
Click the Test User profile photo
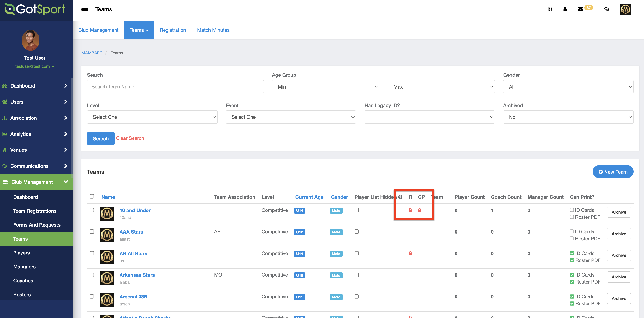[x=31, y=40]
